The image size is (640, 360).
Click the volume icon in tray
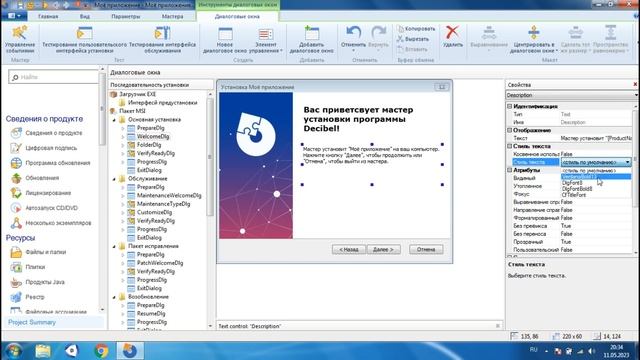pyautogui.click(x=591, y=351)
